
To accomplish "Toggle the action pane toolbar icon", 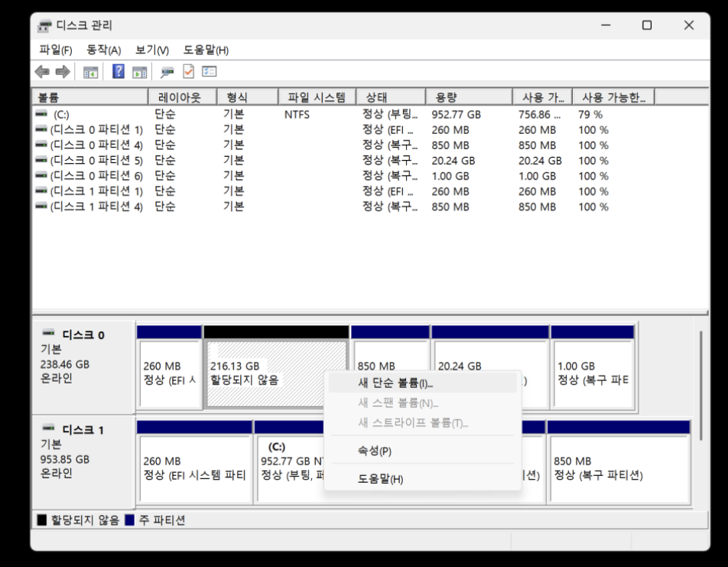I will click(x=139, y=72).
